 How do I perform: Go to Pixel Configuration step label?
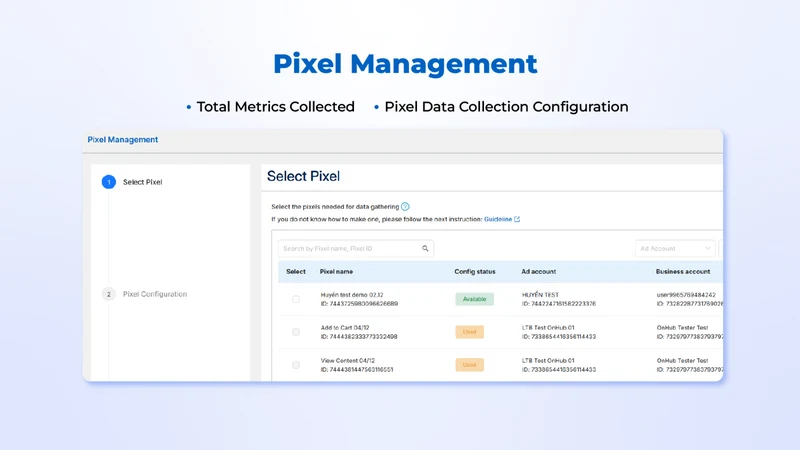pos(155,294)
